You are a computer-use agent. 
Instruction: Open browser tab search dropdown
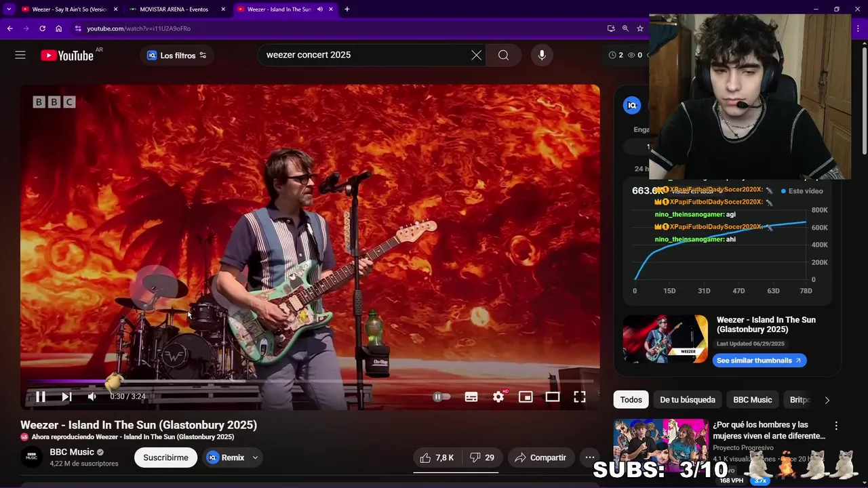point(9,9)
